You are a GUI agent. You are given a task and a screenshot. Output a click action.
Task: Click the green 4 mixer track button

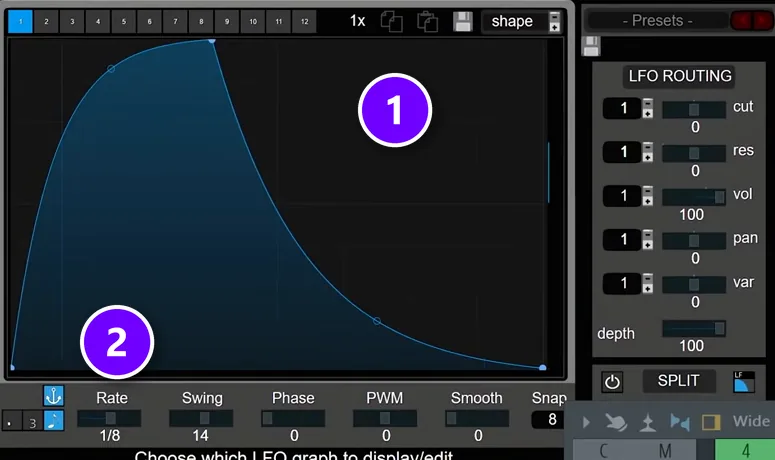tap(745, 451)
